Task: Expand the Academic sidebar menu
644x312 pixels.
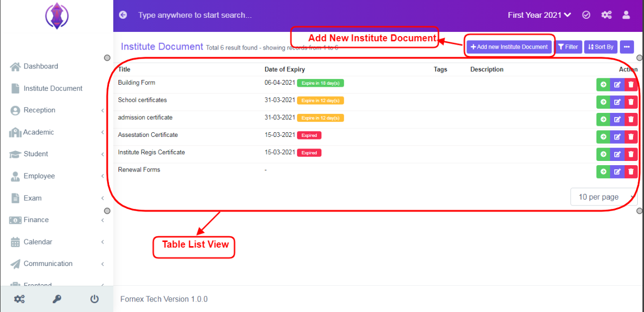Action: click(57, 132)
